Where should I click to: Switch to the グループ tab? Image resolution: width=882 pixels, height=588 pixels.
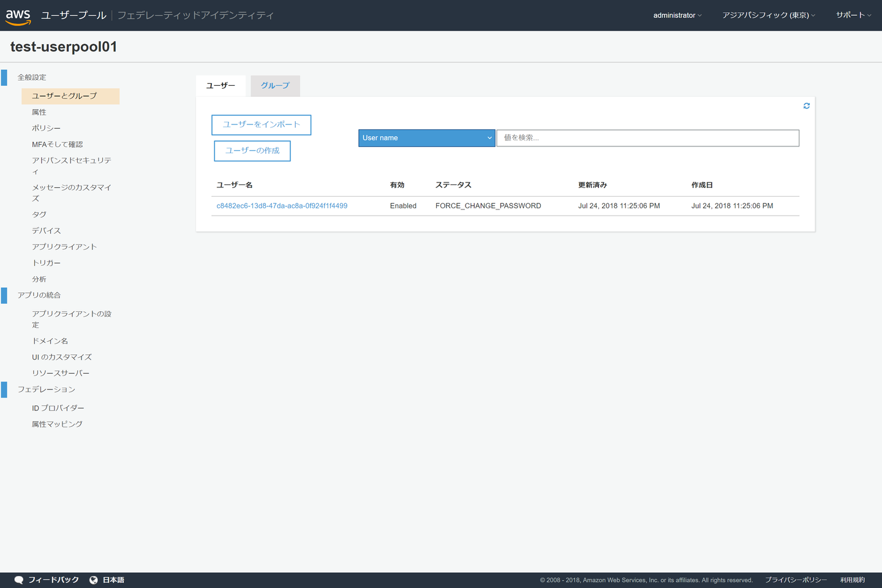tap(275, 86)
